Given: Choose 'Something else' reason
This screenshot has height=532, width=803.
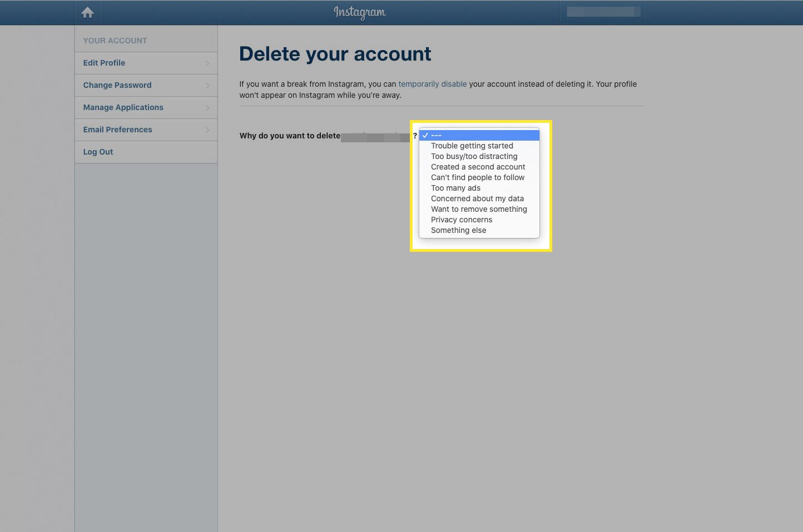Looking at the screenshot, I should (479, 230).
